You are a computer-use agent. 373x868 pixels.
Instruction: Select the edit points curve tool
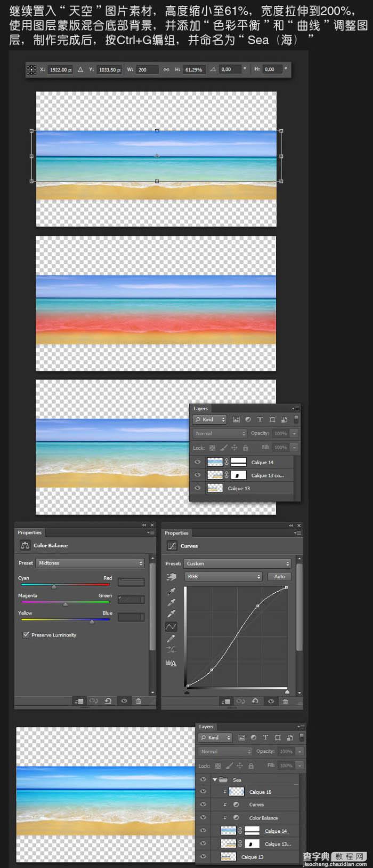point(171,627)
